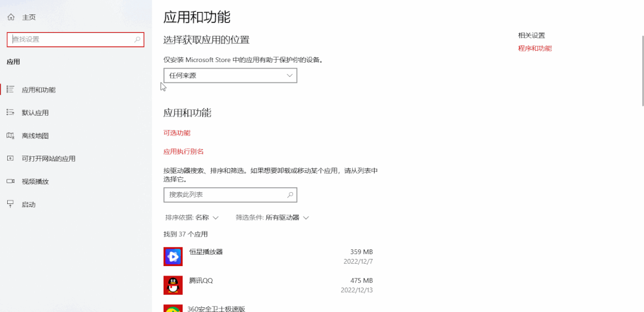Open the 可选功能 link
This screenshot has width=644, height=312.
tap(177, 133)
